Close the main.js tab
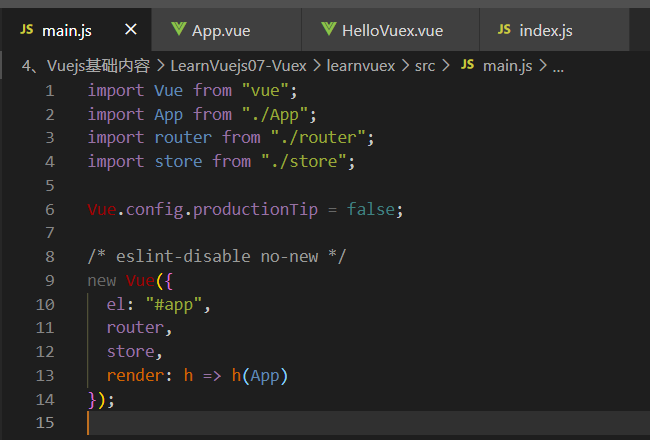Image resolution: width=650 pixels, height=440 pixels. (x=131, y=29)
